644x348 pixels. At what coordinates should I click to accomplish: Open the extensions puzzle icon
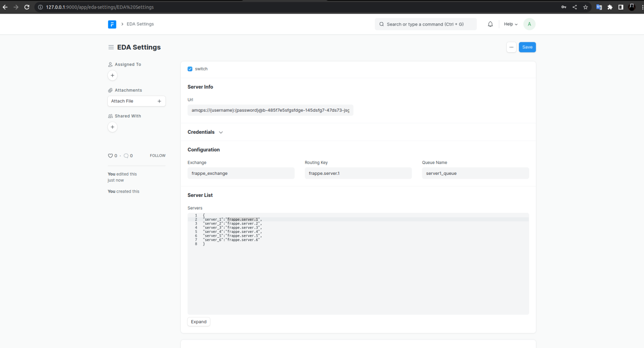(610, 7)
